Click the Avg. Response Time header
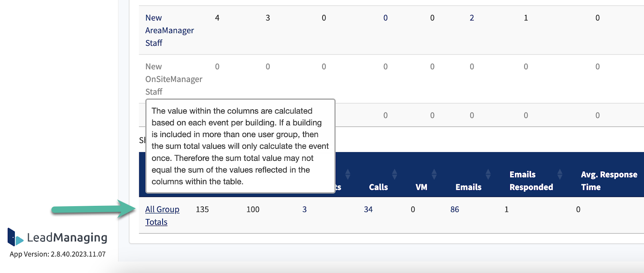This screenshot has height=273, width=644. [609, 181]
